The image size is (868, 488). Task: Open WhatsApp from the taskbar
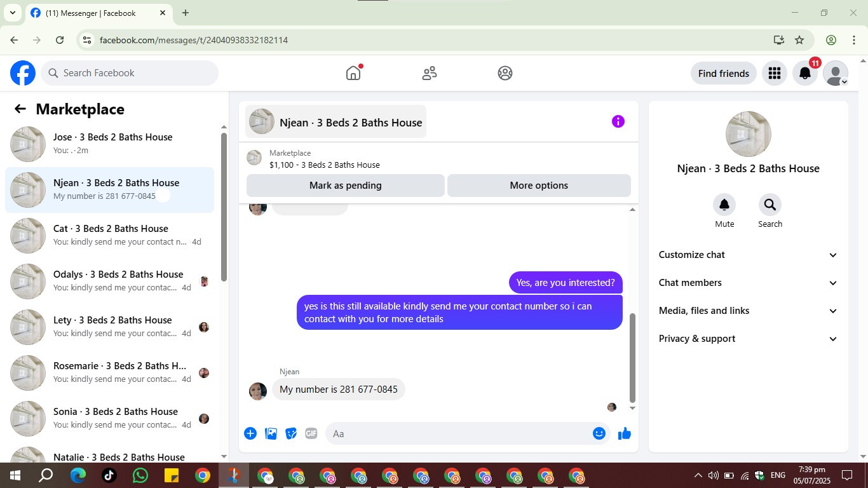pos(140,475)
